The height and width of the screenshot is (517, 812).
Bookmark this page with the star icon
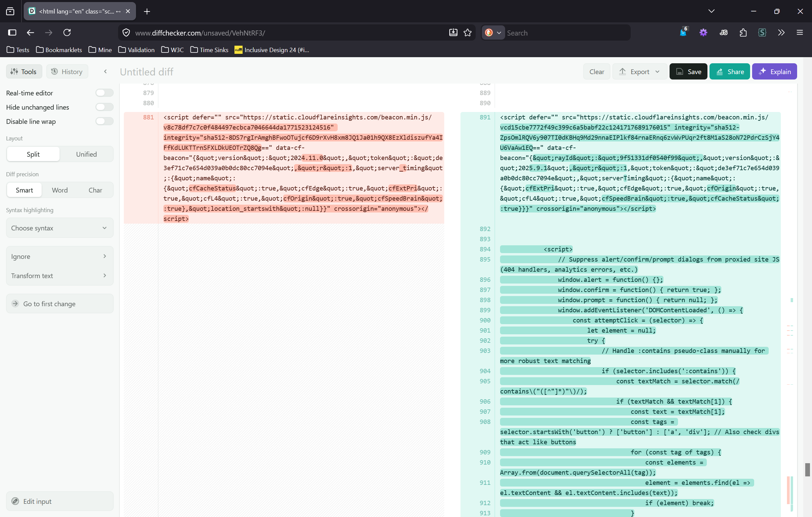pyautogui.click(x=468, y=32)
